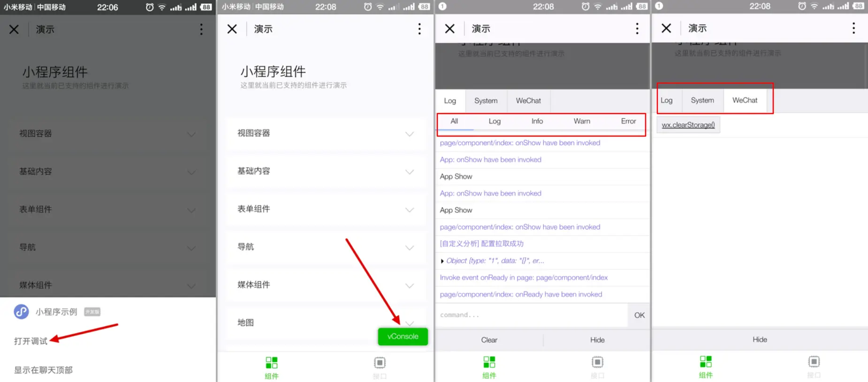
Task: Close the second screen with the X icon
Action: pyautogui.click(x=232, y=29)
